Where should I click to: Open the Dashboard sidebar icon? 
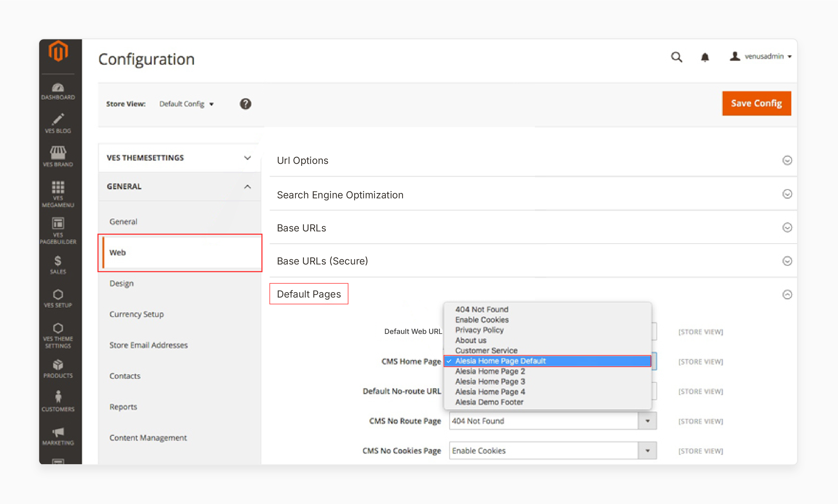[x=58, y=92]
